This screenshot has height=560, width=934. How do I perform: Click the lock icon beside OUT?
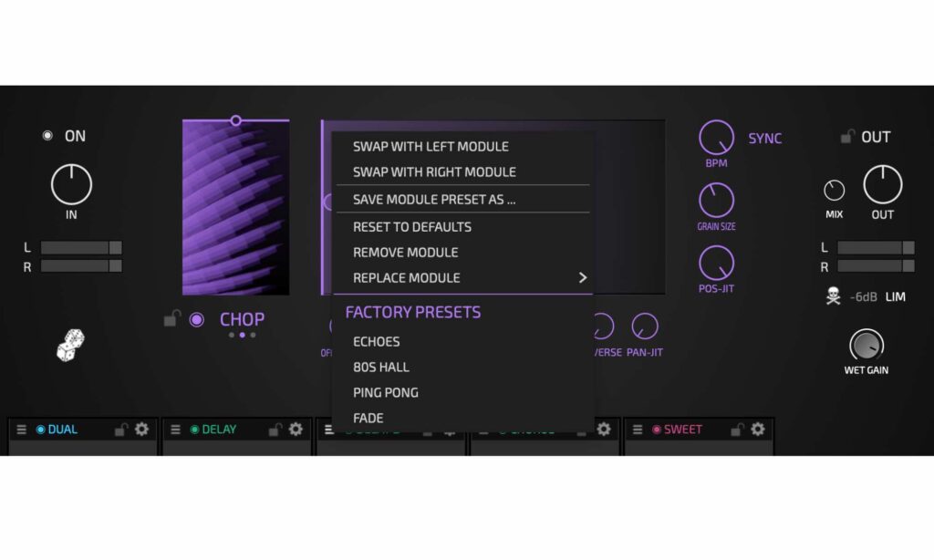pyautogui.click(x=847, y=137)
